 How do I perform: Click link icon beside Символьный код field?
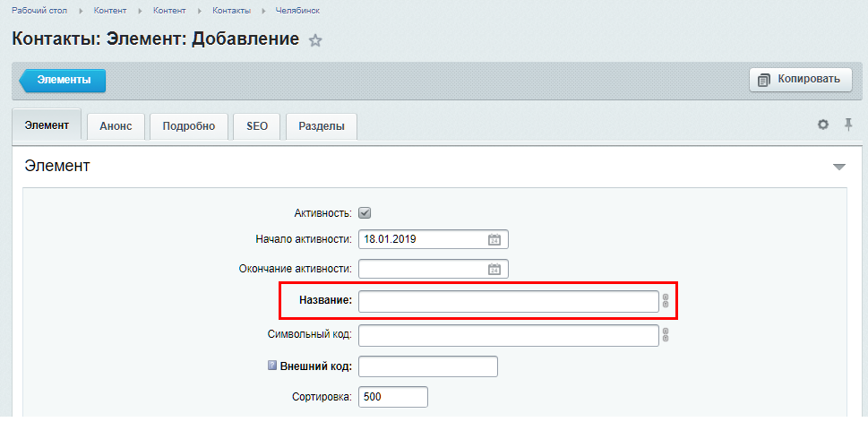click(666, 335)
